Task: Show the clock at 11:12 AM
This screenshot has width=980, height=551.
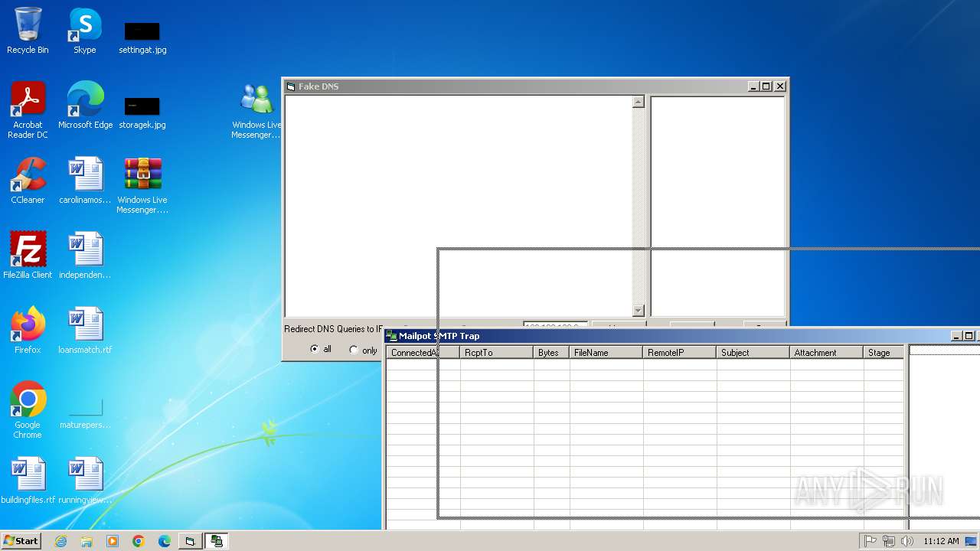Action: (941, 541)
